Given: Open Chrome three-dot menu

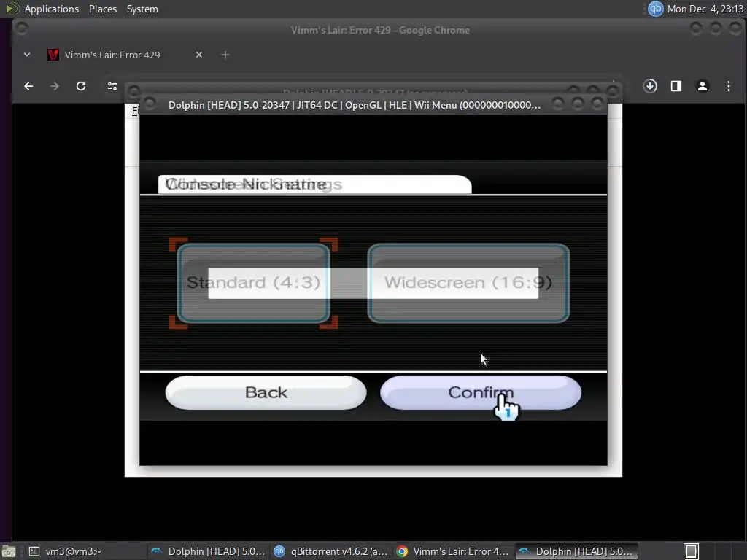Looking at the screenshot, I should point(729,86).
